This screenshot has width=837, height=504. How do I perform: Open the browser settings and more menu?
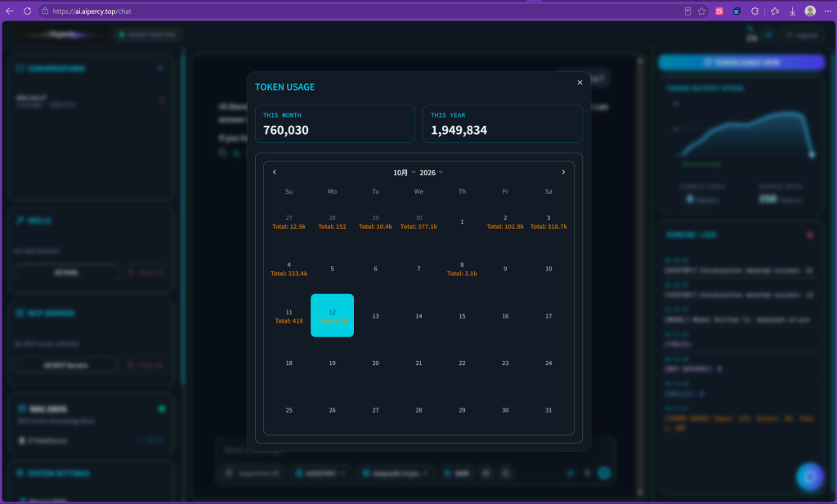pyautogui.click(x=827, y=11)
